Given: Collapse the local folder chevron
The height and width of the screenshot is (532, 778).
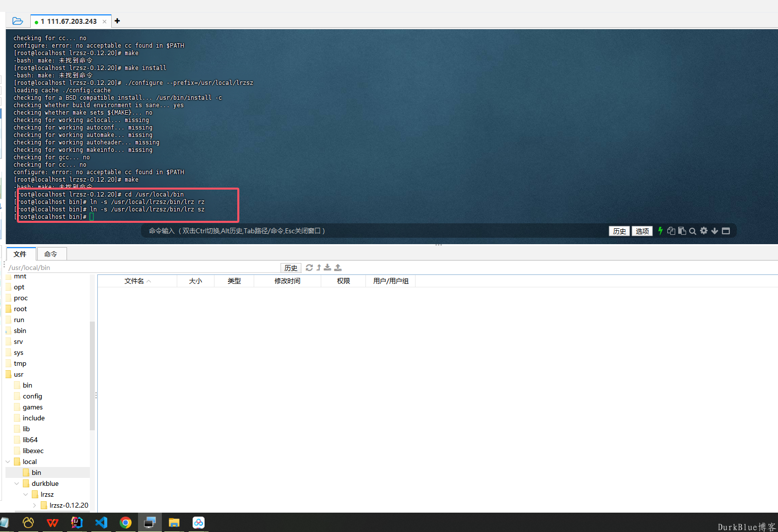Looking at the screenshot, I should [x=8, y=462].
